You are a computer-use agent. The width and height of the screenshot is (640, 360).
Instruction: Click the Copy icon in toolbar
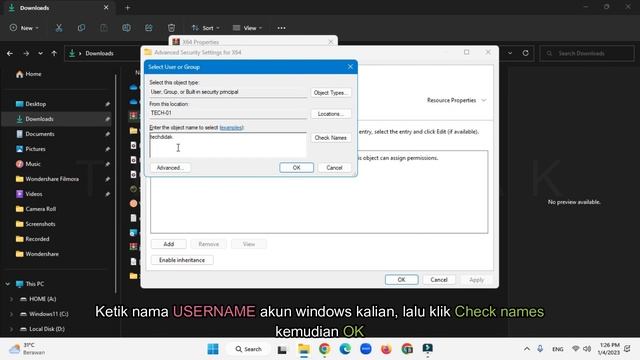81,28
